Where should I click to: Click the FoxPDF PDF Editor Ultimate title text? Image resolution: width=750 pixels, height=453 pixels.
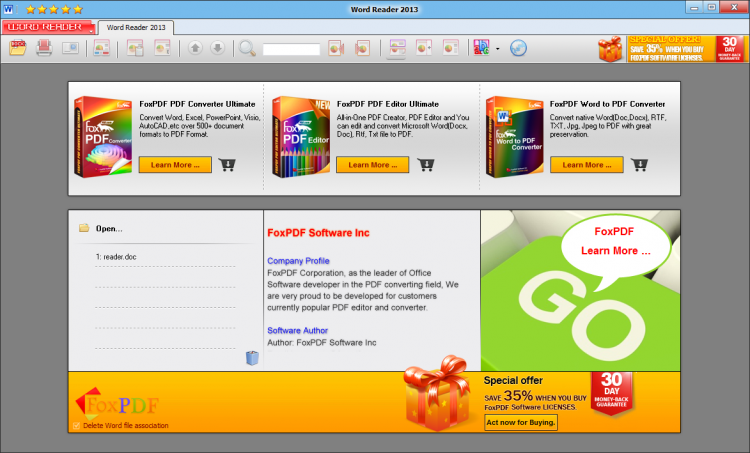pyautogui.click(x=387, y=104)
